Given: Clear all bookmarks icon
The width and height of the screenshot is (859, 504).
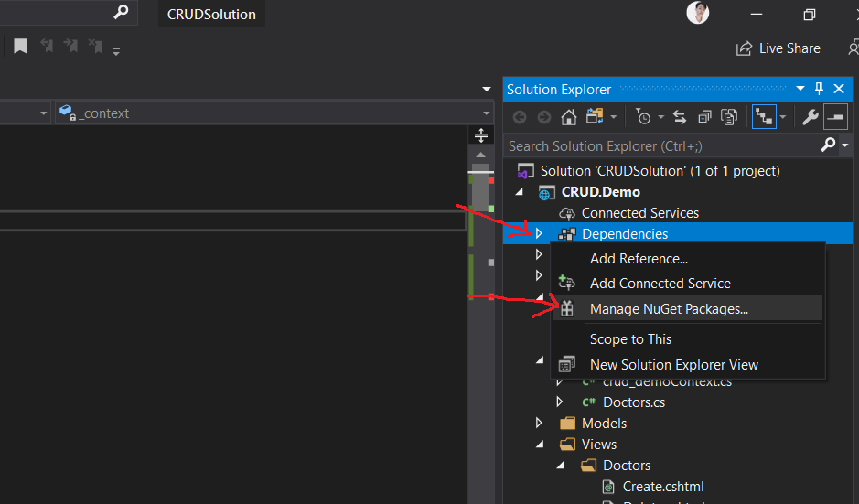Looking at the screenshot, I should [95, 46].
